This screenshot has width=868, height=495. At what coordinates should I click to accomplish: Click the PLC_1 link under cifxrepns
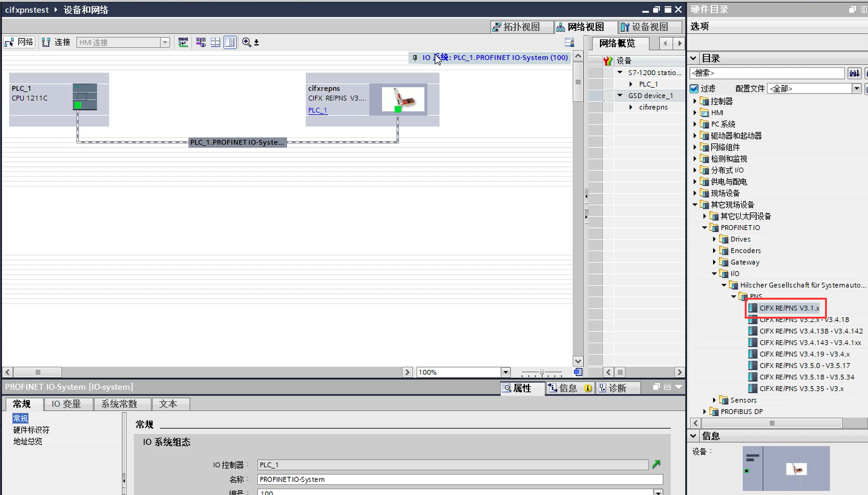click(x=317, y=110)
